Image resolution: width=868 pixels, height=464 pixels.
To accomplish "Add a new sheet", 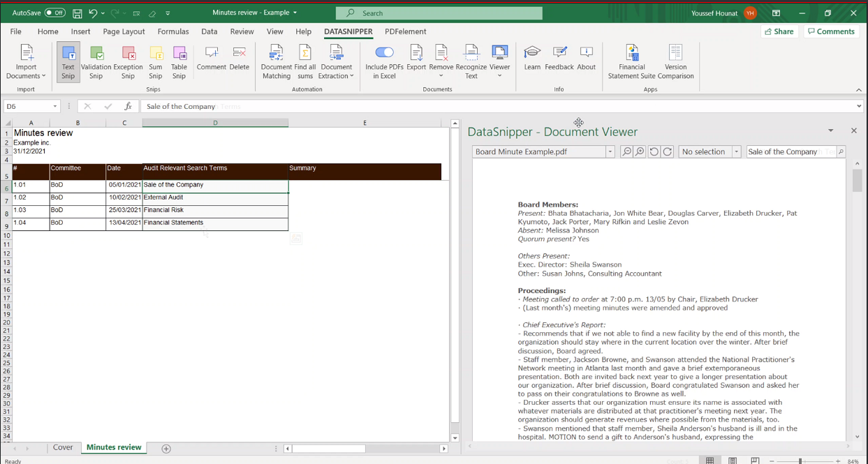I will pyautogui.click(x=166, y=449).
